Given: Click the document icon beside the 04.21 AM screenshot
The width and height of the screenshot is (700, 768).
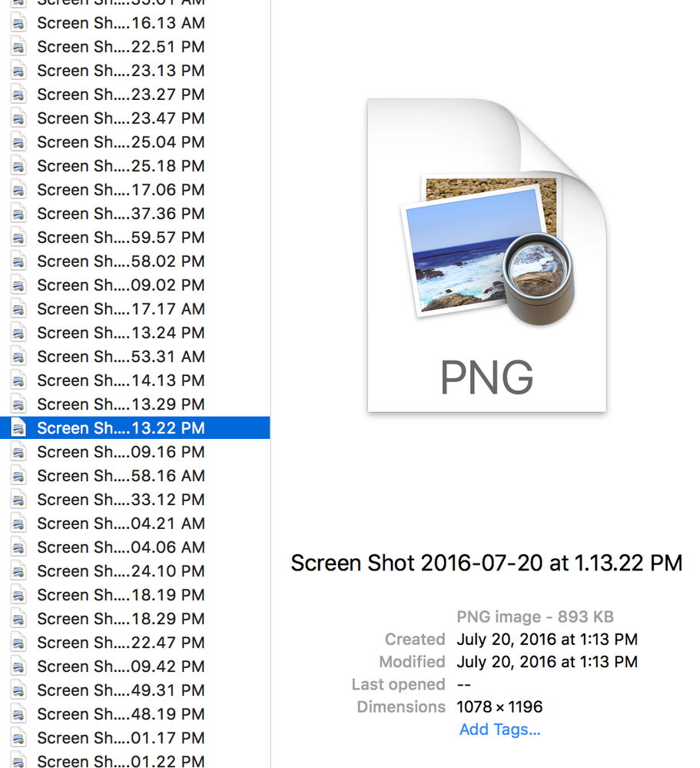Looking at the screenshot, I should click(17, 524).
